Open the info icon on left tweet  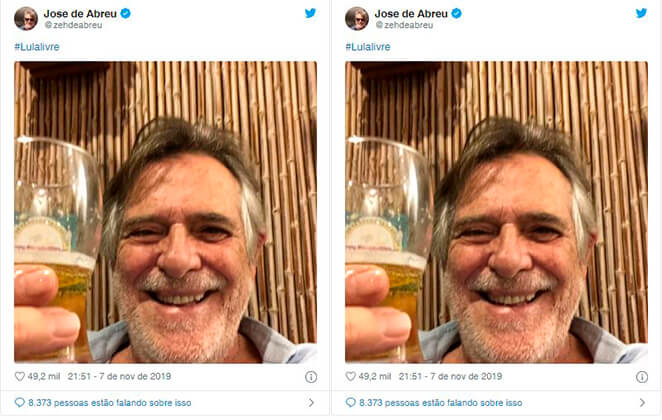[x=310, y=377]
